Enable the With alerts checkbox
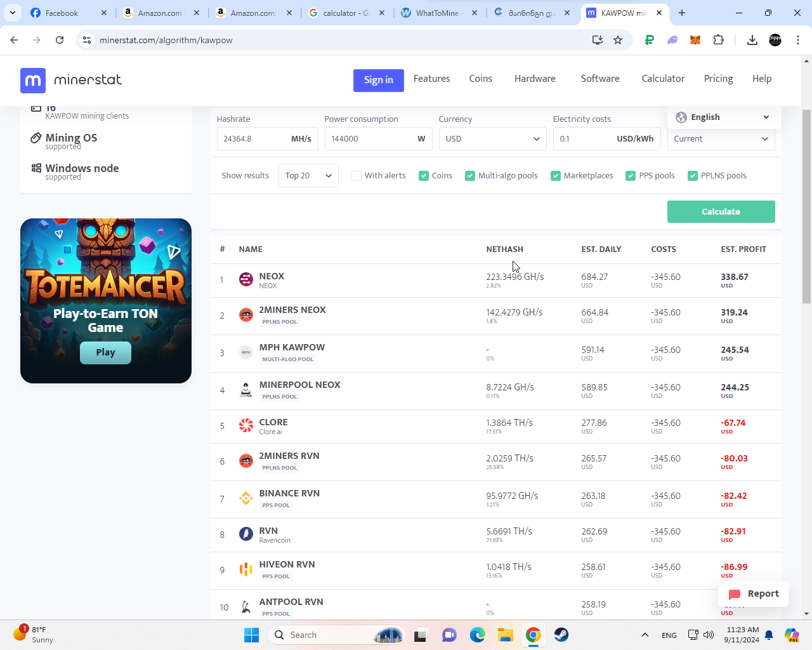 (357, 176)
